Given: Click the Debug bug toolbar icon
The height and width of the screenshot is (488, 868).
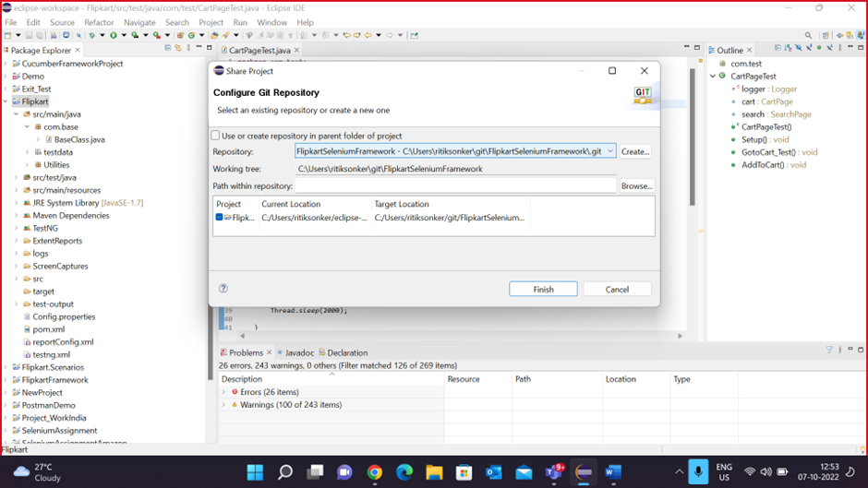Looking at the screenshot, I should point(92,35).
